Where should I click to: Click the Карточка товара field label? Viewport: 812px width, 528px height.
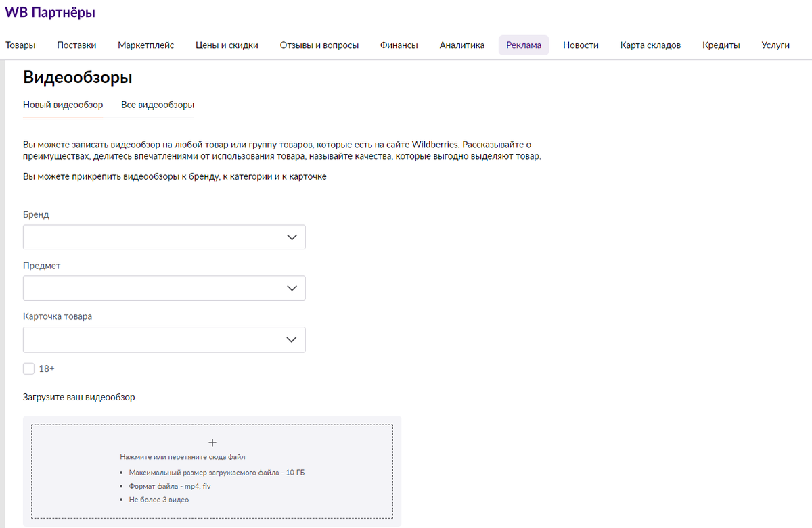(58, 316)
